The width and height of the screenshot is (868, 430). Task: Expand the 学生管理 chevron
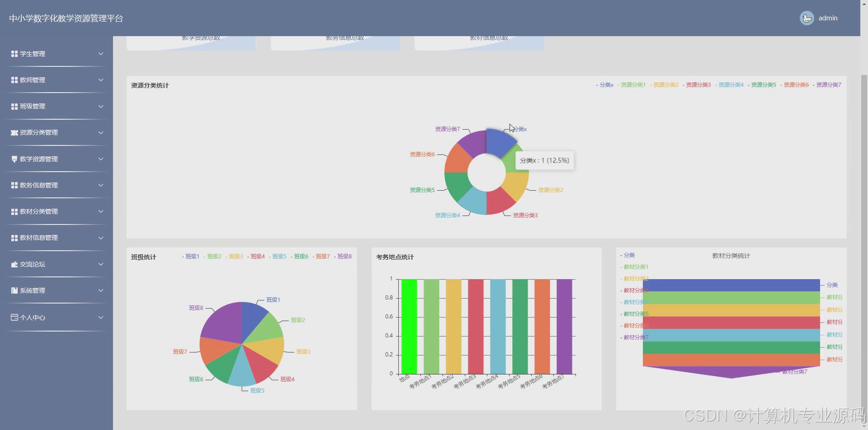tap(101, 54)
